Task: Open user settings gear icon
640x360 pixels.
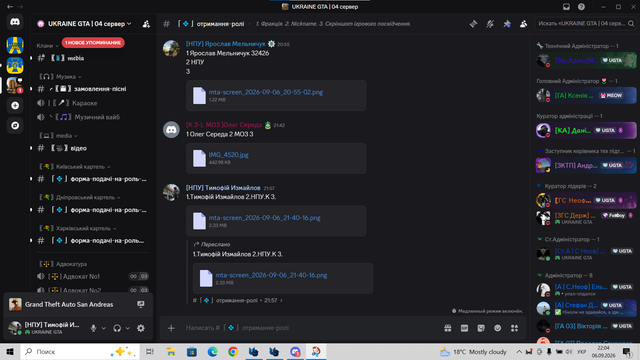Action: pos(141,328)
